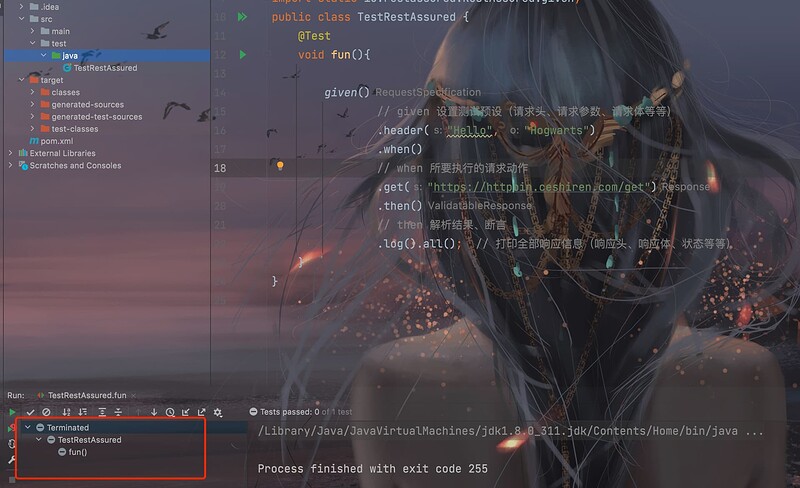Click orange target folder icon

pyautogui.click(x=34, y=80)
